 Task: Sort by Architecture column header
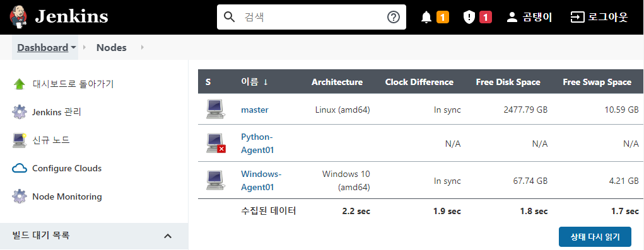(x=337, y=82)
